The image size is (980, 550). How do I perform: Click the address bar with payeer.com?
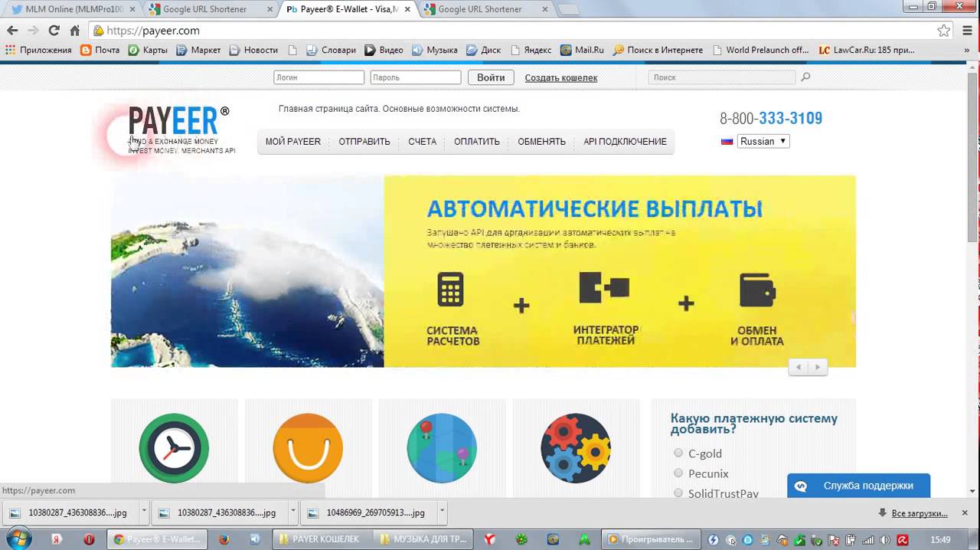coord(513,31)
